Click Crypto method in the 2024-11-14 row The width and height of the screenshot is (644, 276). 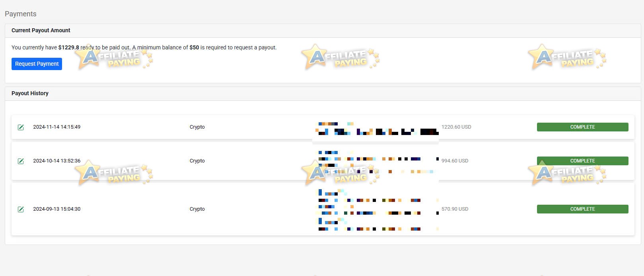pyautogui.click(x=197, y=127)
